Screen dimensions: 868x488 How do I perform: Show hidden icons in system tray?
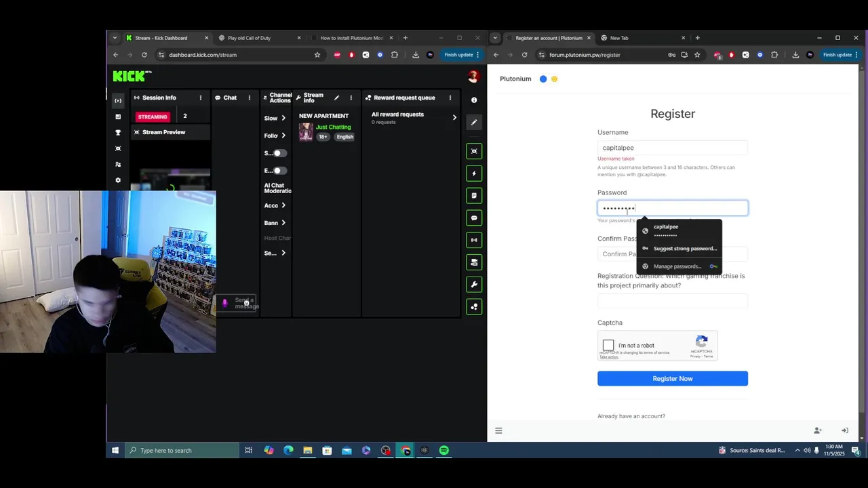click(797, 450)
